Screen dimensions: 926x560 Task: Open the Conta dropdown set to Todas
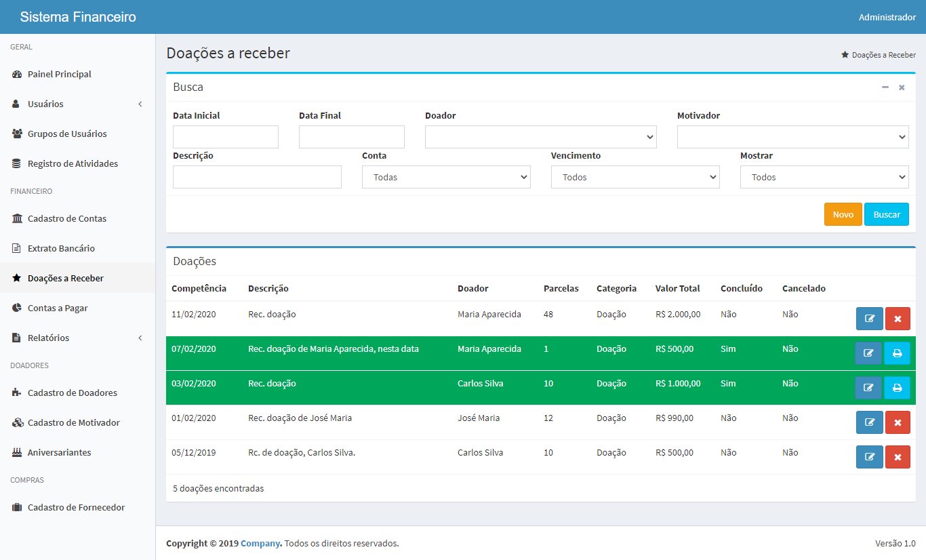coord(446,177)
